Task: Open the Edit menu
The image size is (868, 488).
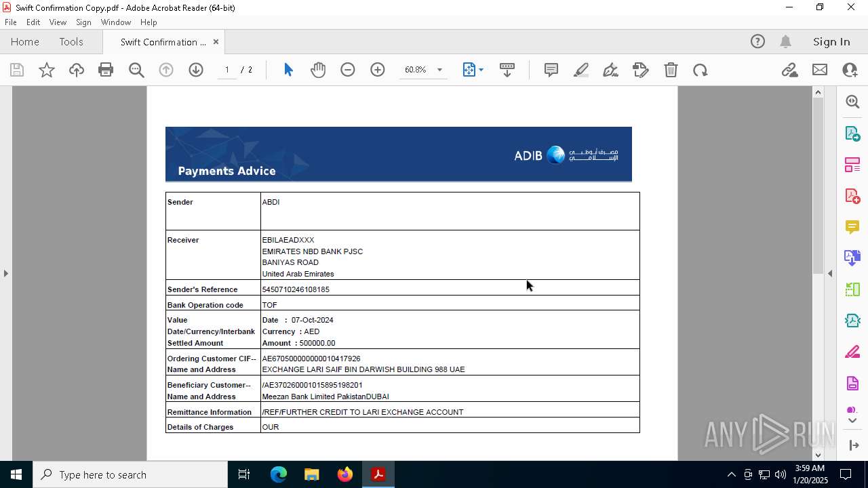Action: (33, 22)
